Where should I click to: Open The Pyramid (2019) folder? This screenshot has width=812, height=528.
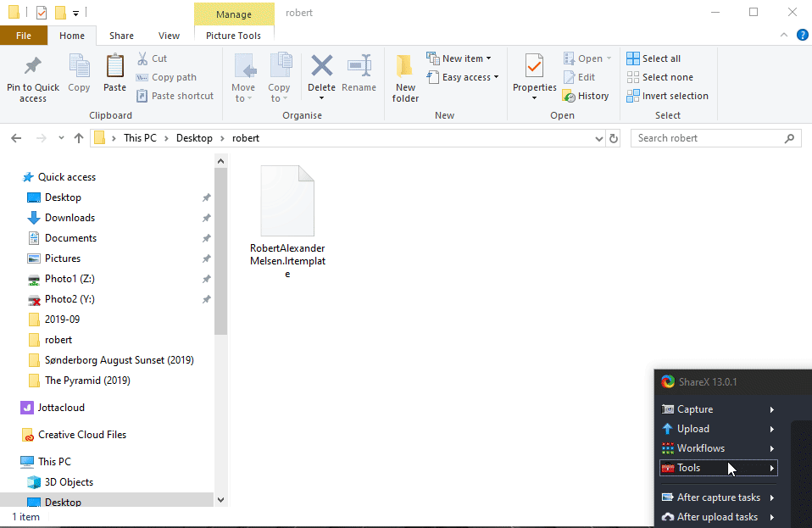point(87,381)
